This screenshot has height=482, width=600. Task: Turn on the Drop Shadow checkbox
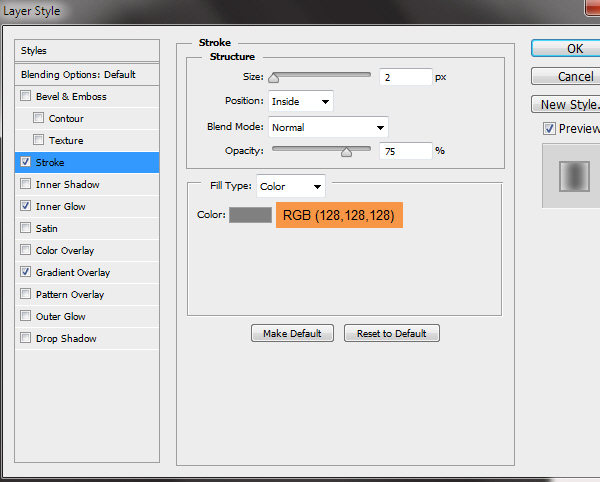pos(25,339)
